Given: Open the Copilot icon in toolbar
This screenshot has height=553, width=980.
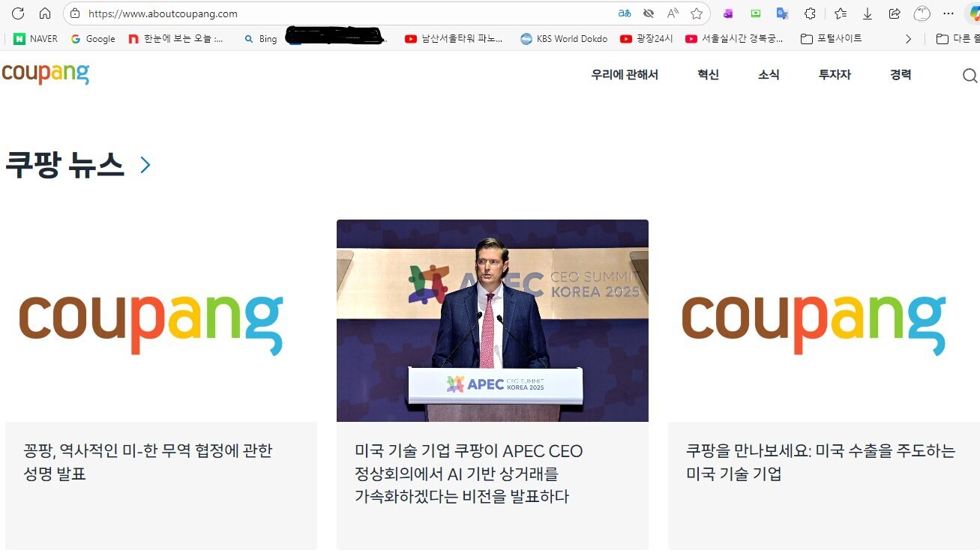Looking at the screenshot, I should 973,13.
